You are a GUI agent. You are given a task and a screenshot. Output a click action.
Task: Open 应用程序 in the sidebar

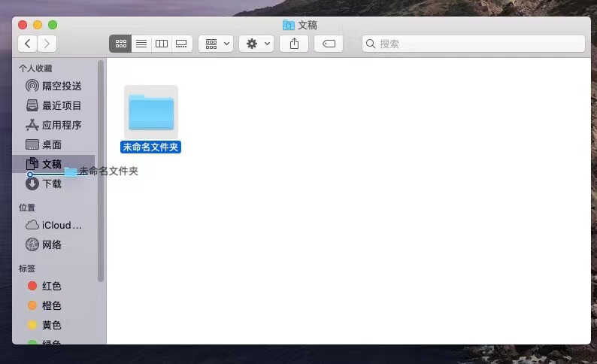tap(53, 125)
